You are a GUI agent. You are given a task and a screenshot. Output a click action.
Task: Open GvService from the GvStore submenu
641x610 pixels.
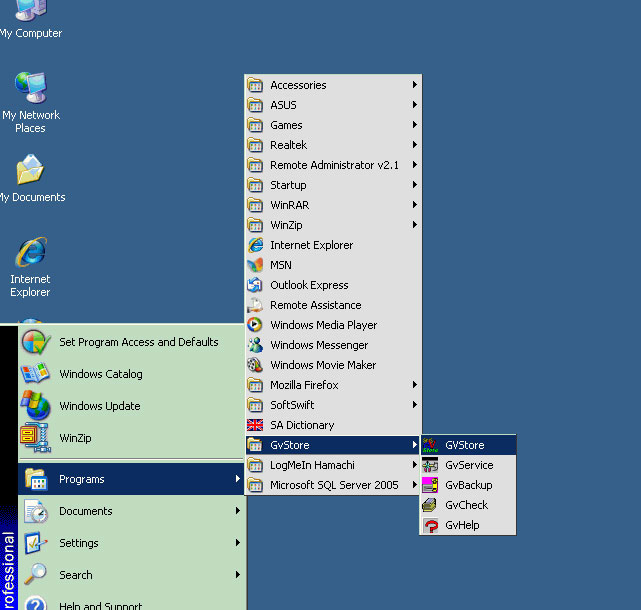point(468,465)
